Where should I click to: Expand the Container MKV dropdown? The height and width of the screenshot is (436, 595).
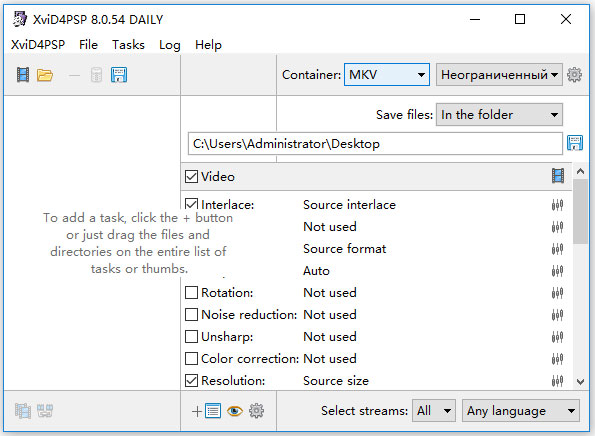(387, 75)
